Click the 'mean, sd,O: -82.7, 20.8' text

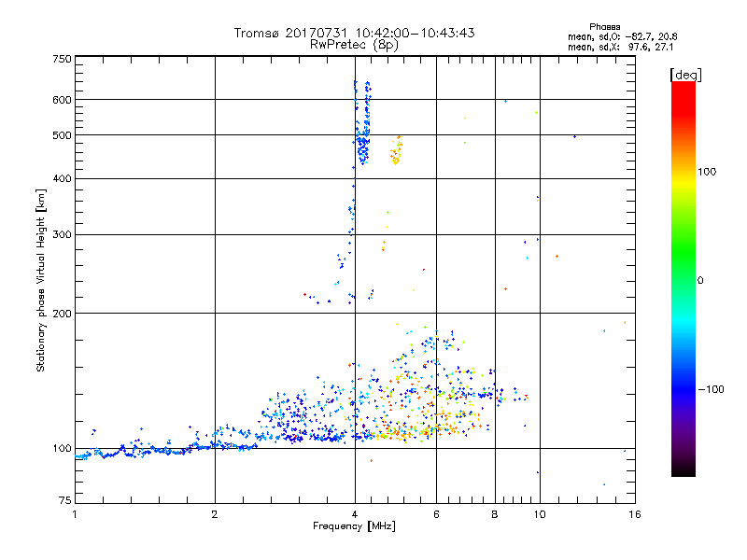point(622,36)
